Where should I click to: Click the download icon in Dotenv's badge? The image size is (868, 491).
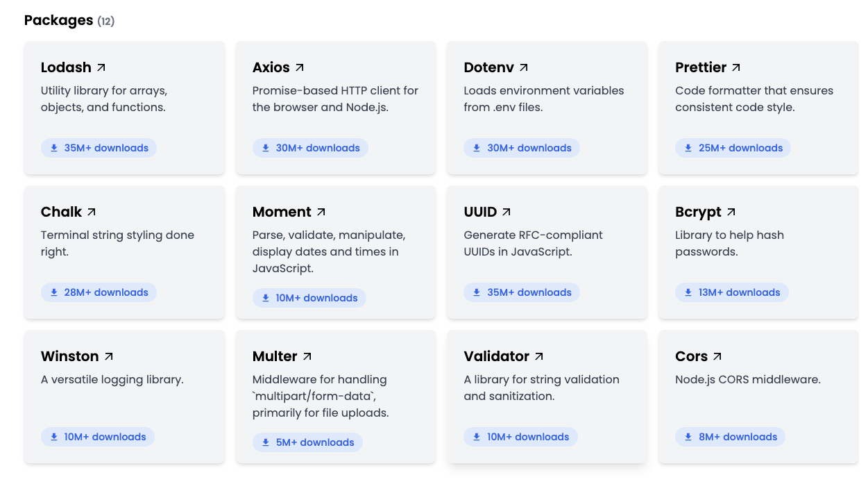(477, 148)
